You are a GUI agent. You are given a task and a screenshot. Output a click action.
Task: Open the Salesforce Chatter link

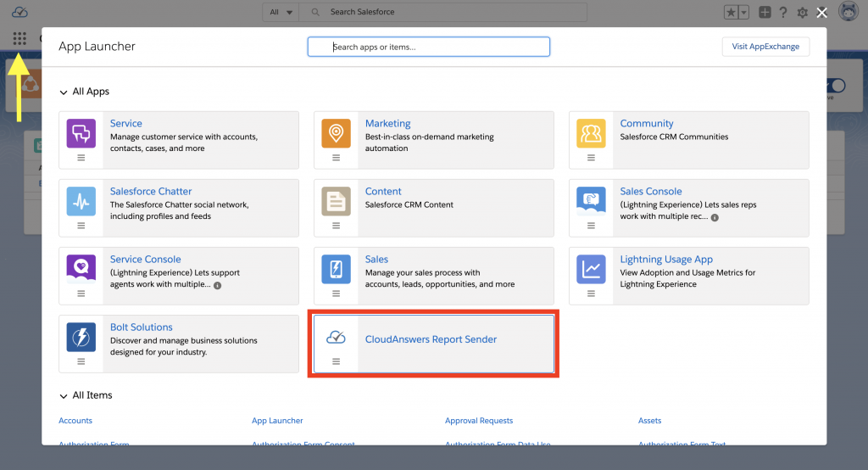[x=151, y=191]
